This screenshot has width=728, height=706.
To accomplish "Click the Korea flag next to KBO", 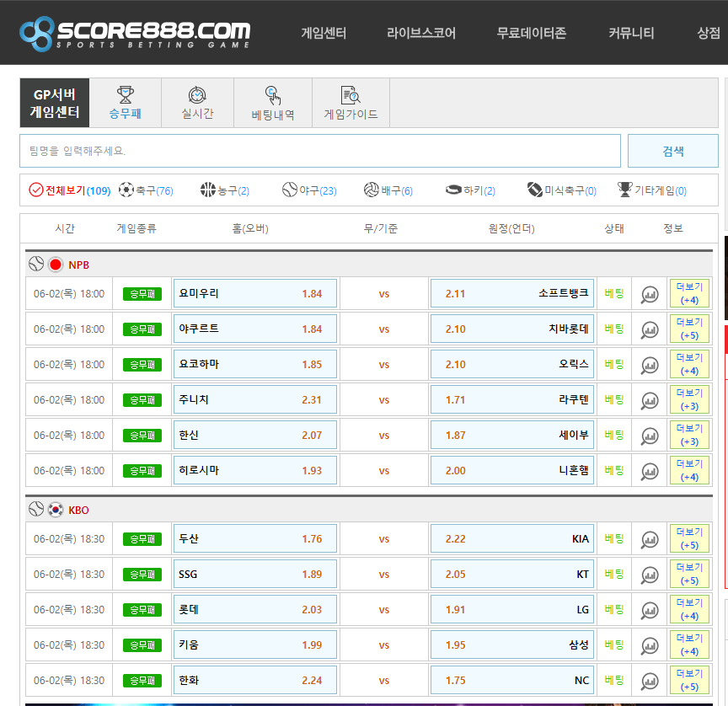I will 56,510.
